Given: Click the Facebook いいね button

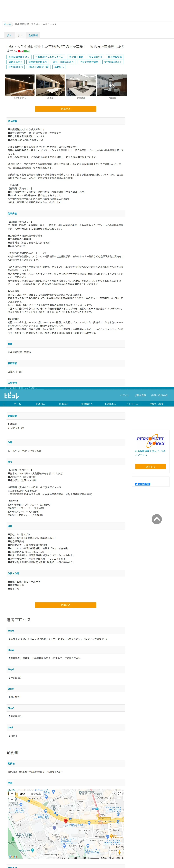Looking at the screenshot, I should (143, 484).
